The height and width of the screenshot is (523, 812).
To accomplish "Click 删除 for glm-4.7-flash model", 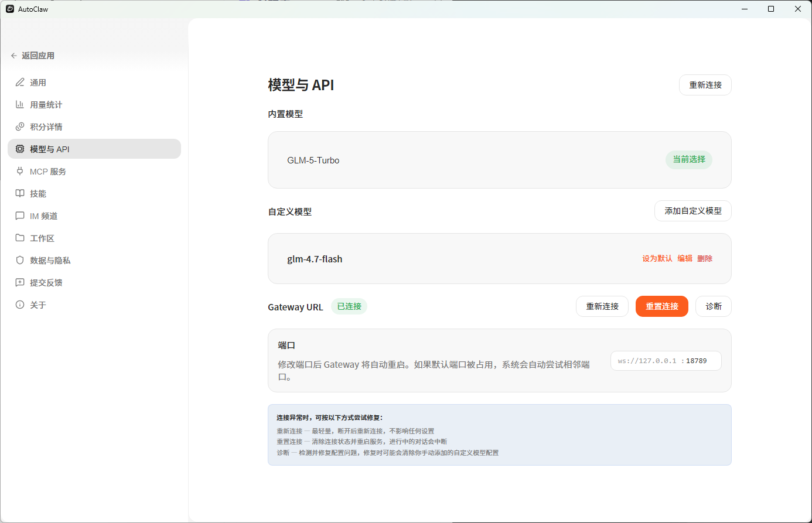I will (x=705, y=258).
